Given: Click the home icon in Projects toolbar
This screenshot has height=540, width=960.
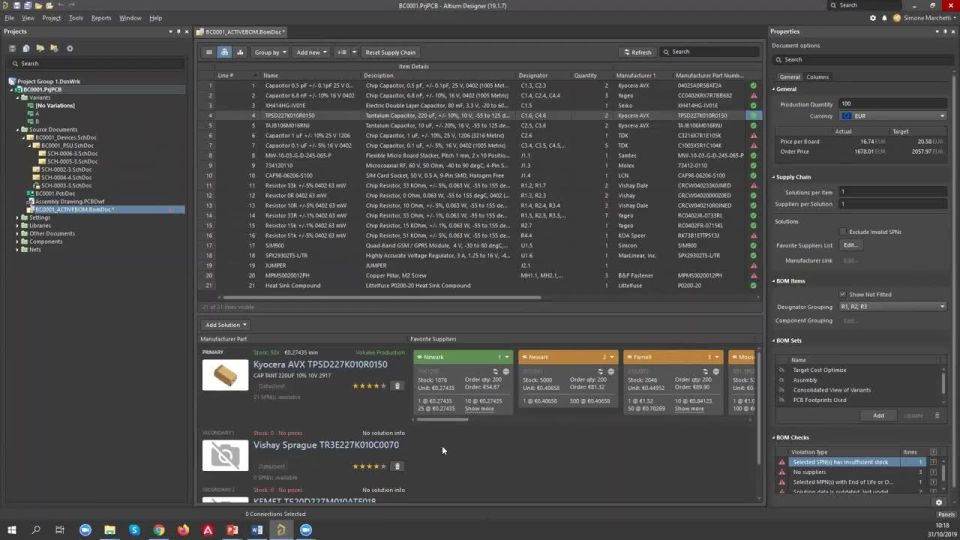Looking at the screenshot, I should click(x=26, y=48).
